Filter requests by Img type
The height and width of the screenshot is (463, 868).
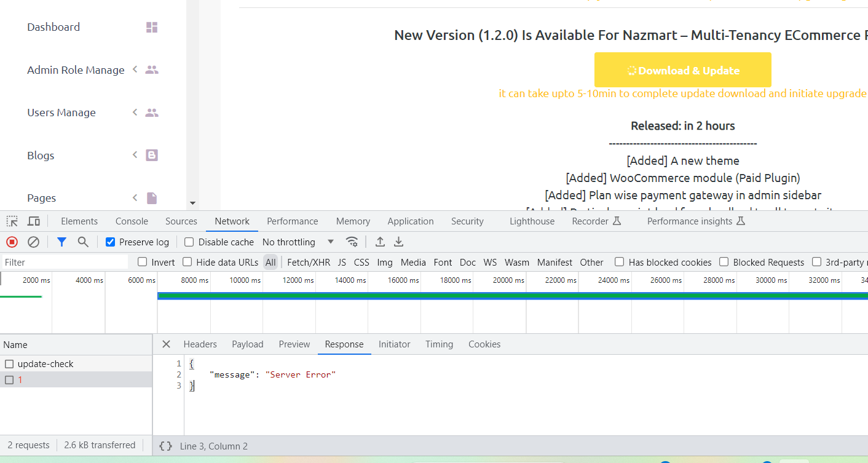(x=385, y=262)
